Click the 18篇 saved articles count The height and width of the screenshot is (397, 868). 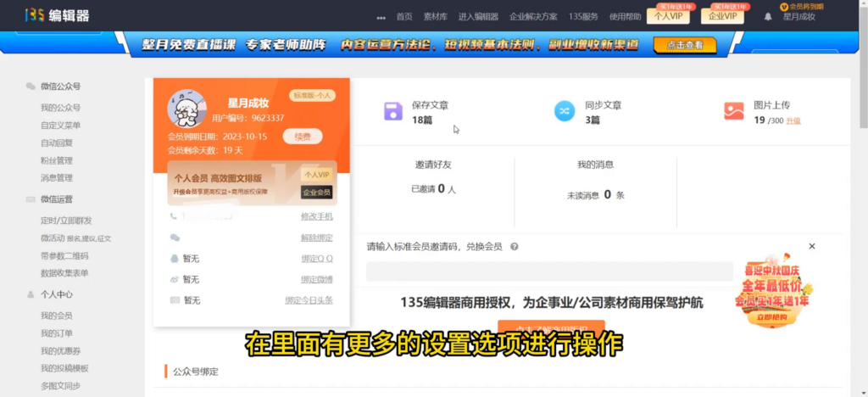click(422, 120)
